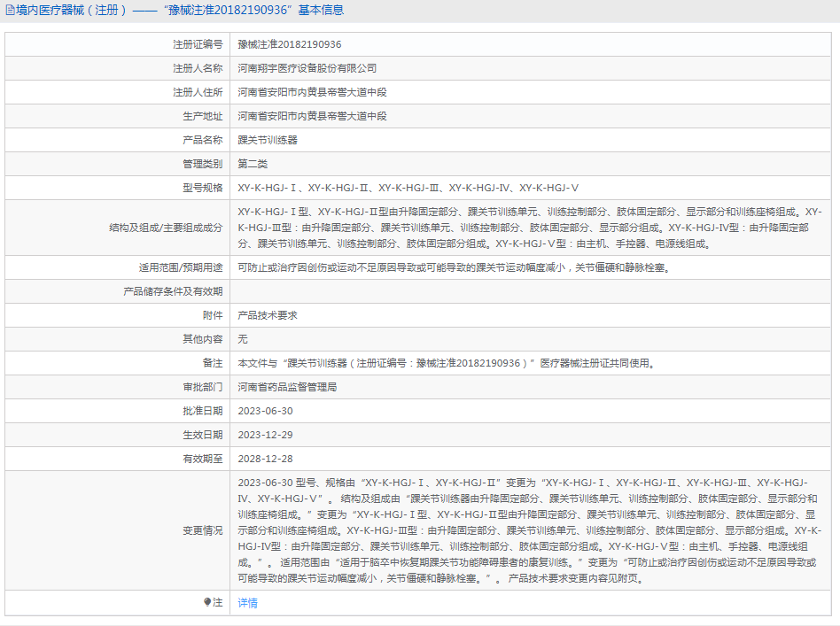Open the 详情 link
The width and height of the screenshot is (840, 626).
click(x=247, y=602)
